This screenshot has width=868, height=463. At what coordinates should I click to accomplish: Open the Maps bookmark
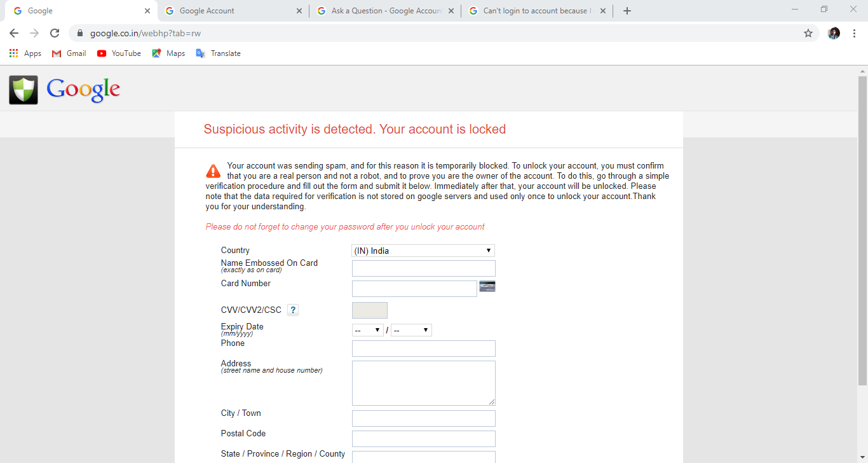click(x=168, y=53)
